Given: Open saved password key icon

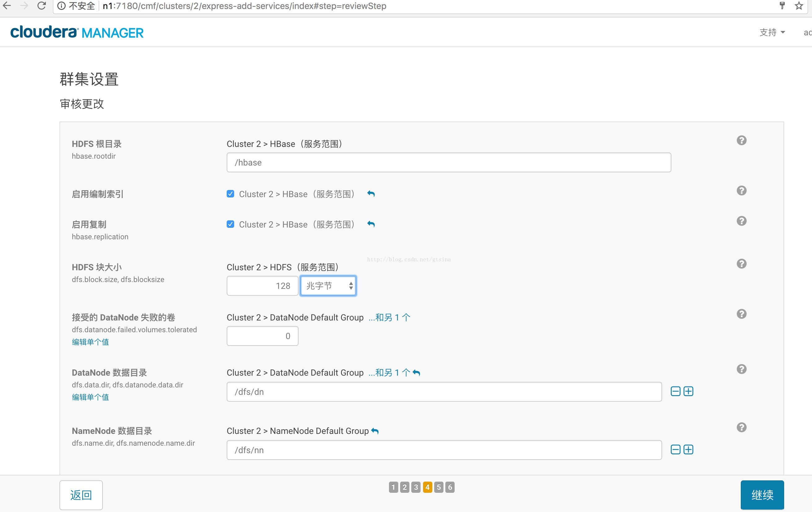Looking at the screenshot, I should pos(782,6).
